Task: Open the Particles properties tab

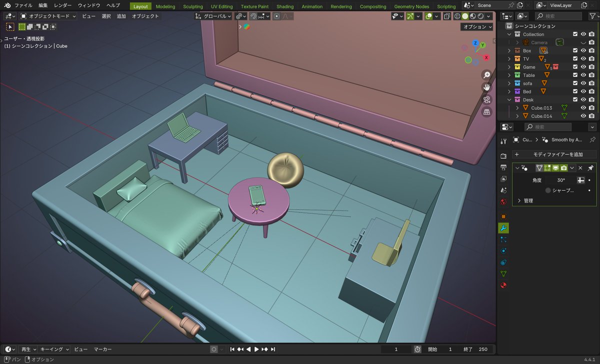Action: coord(503,239)
